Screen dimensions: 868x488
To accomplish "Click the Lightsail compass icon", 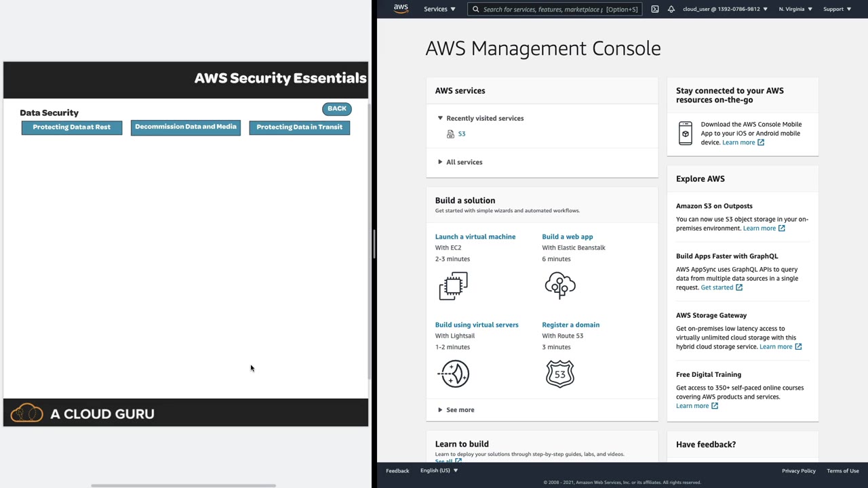I will point(454,373).
